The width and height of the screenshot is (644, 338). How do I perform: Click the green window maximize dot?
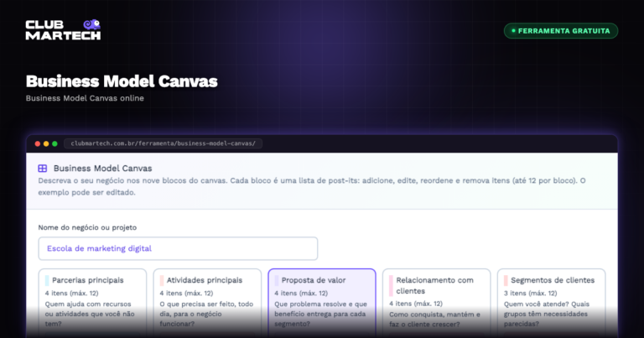coord(55,143)
